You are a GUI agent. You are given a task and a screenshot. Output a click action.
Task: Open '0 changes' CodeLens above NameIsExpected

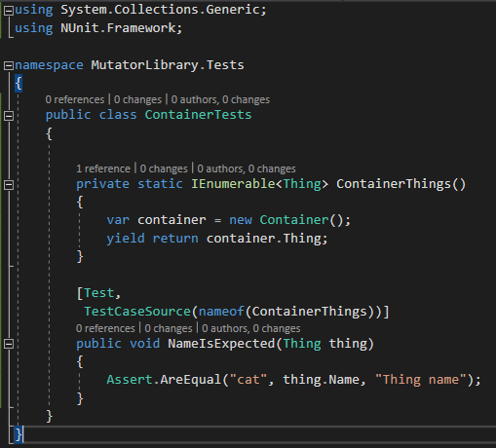point(169,328)
